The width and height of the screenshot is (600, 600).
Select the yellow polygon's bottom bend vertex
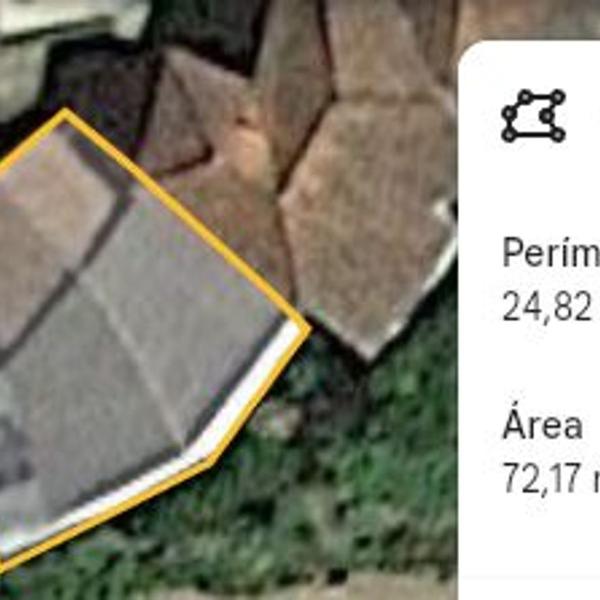[x=211, y=460]
